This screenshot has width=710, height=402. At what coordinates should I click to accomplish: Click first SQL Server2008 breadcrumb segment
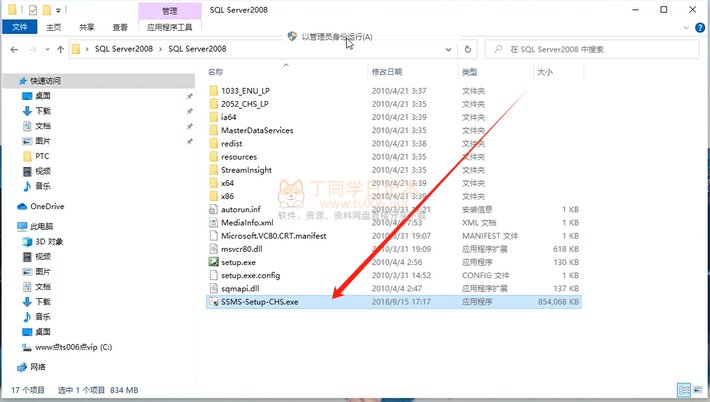click(x=124, y=49)
